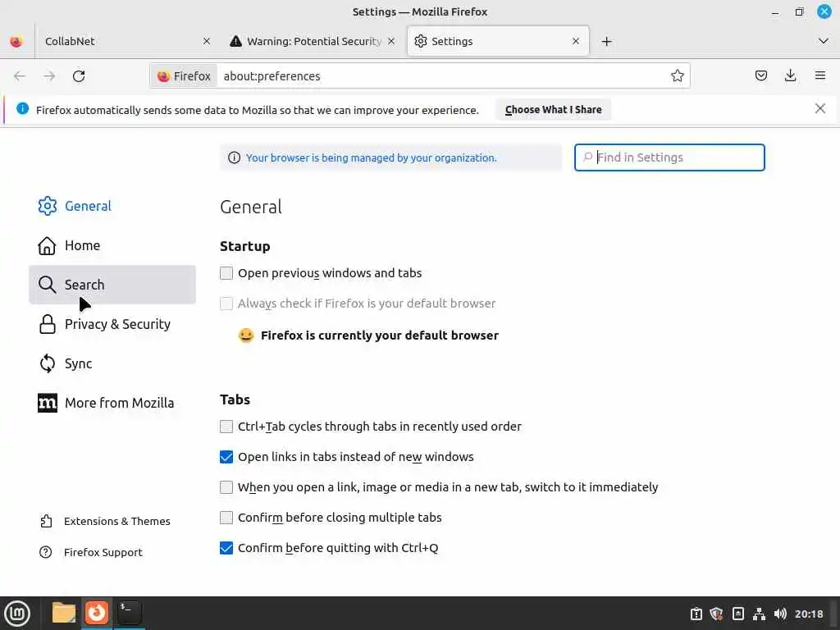840x630 pixels.
Task: Open the Linux Mint start menu
Action: click(17, 613)
